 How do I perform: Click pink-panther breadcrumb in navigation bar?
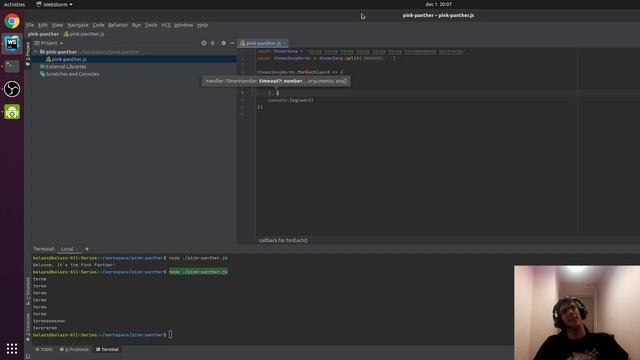pos(43,34)
